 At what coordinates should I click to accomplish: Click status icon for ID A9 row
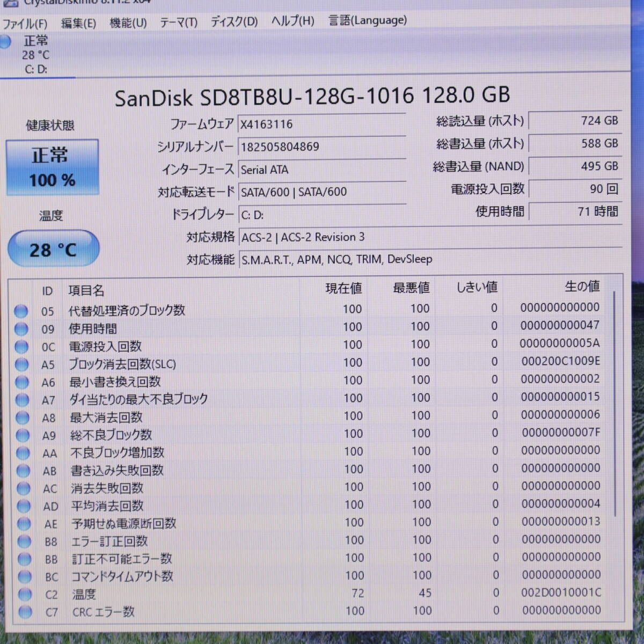[23, 435]
